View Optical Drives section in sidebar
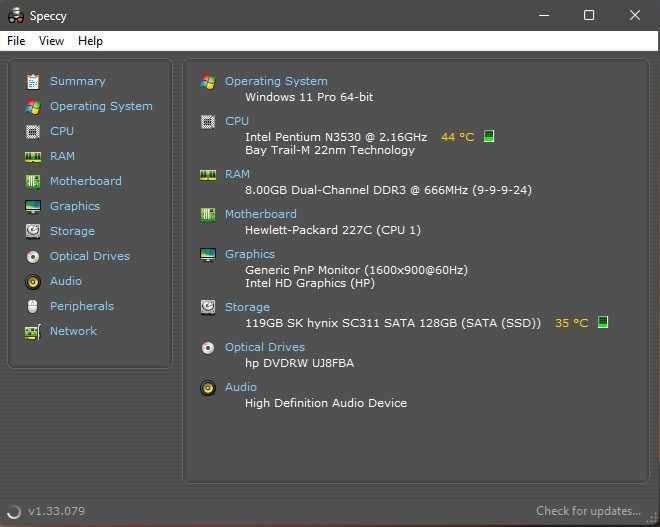This screenshot has width=660, height=527. pos(90,256)
